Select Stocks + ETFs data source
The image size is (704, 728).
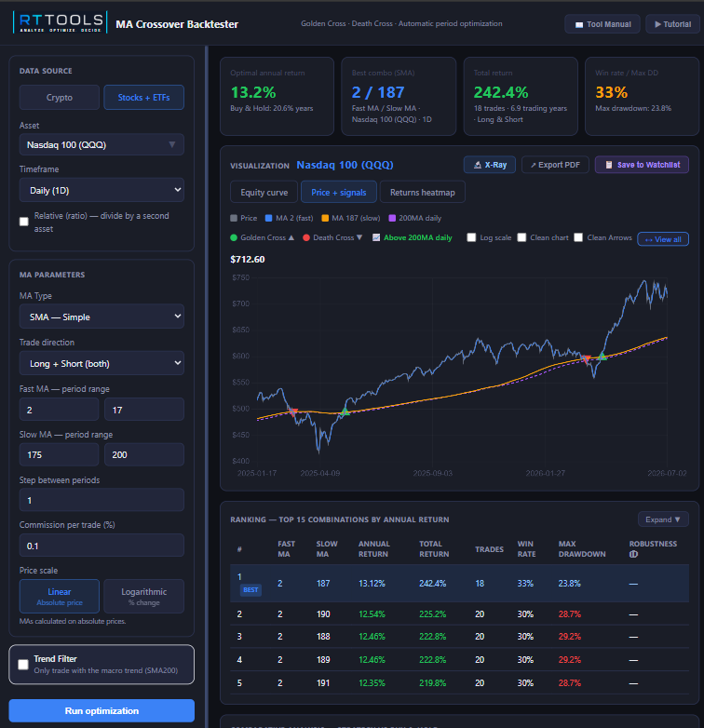pyautogui.click(x=144, y=98)
